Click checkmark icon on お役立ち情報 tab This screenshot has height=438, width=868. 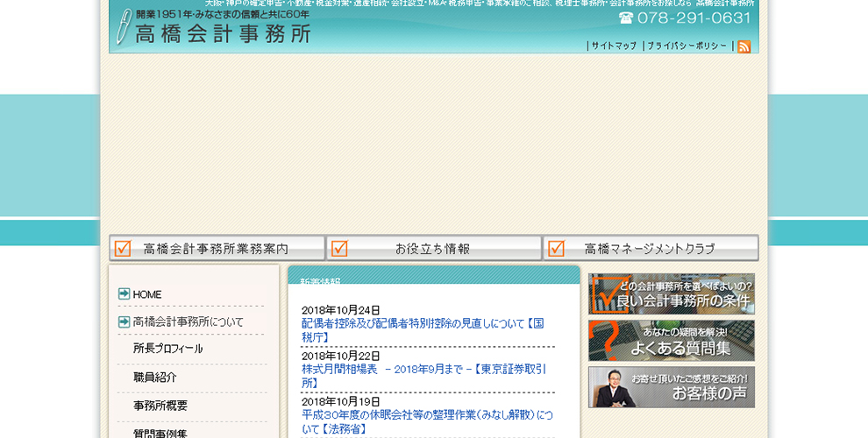point(339,248)
